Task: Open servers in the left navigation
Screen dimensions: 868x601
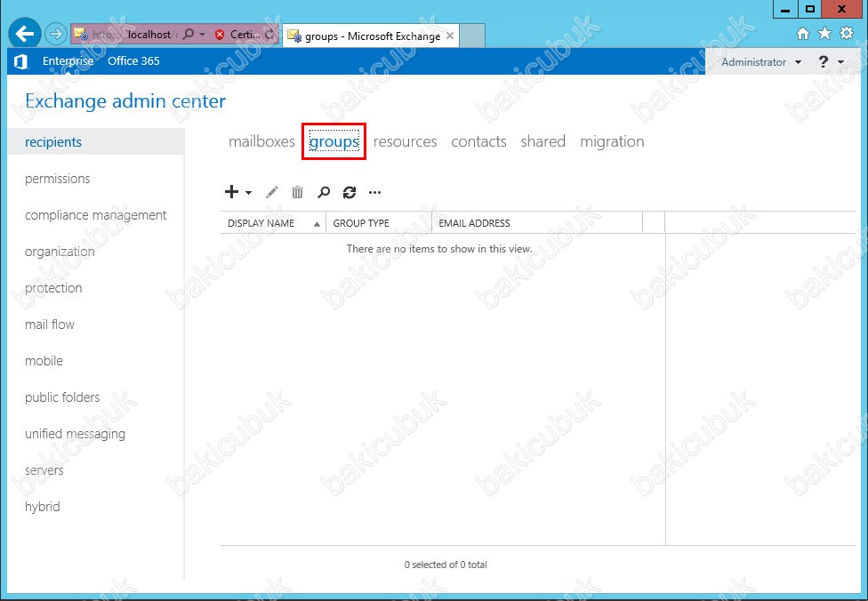Action: [x=44, y=470]
